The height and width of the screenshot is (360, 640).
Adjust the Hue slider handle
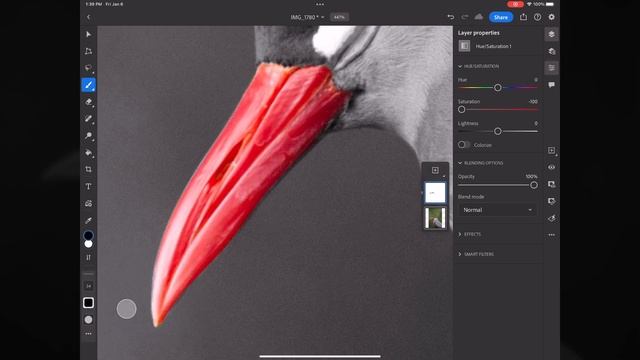(x=498, y=88)
